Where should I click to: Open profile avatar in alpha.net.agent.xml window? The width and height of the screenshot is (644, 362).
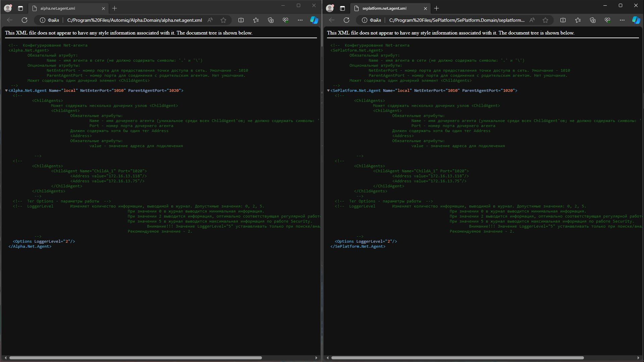8,8
